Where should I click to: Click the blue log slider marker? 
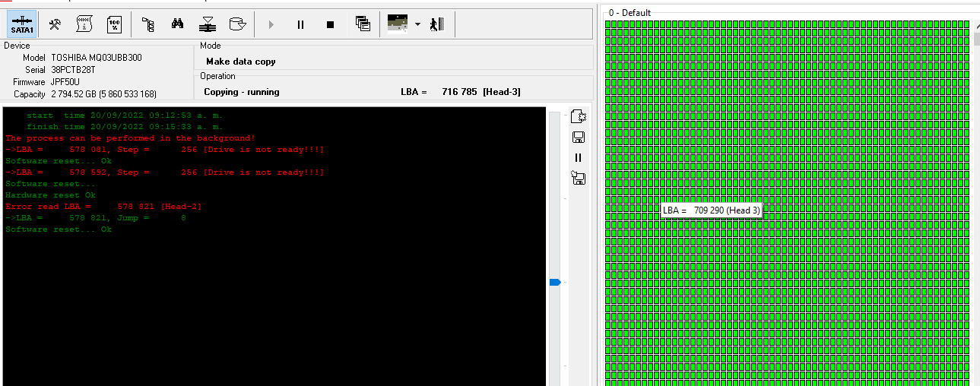pos(555,282)
